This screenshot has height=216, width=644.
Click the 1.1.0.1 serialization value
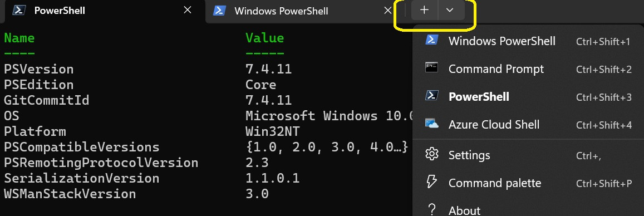click(x=272, y=178)
